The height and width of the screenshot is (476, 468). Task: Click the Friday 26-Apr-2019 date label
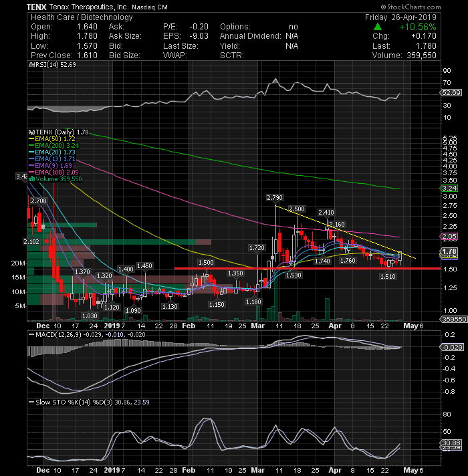[400, 17]
